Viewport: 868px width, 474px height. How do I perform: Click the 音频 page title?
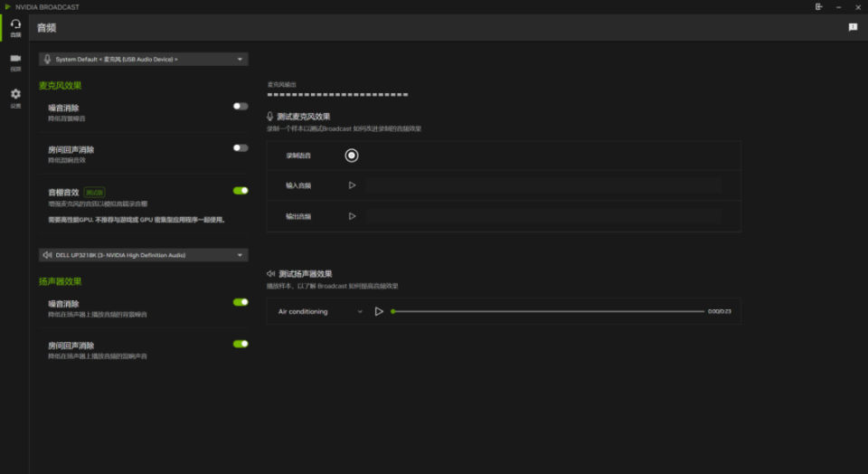pos(46,28)
